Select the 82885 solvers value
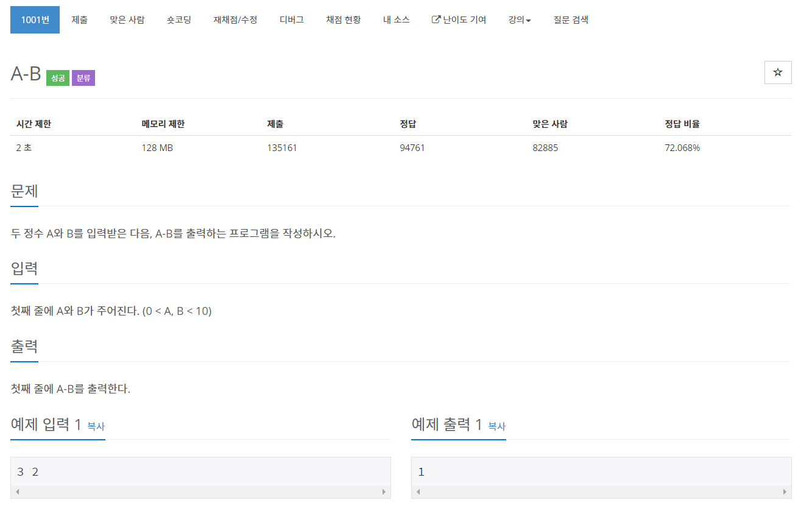Image resolution: width=812 pixels, height=511 pixels. click(545, 147)
